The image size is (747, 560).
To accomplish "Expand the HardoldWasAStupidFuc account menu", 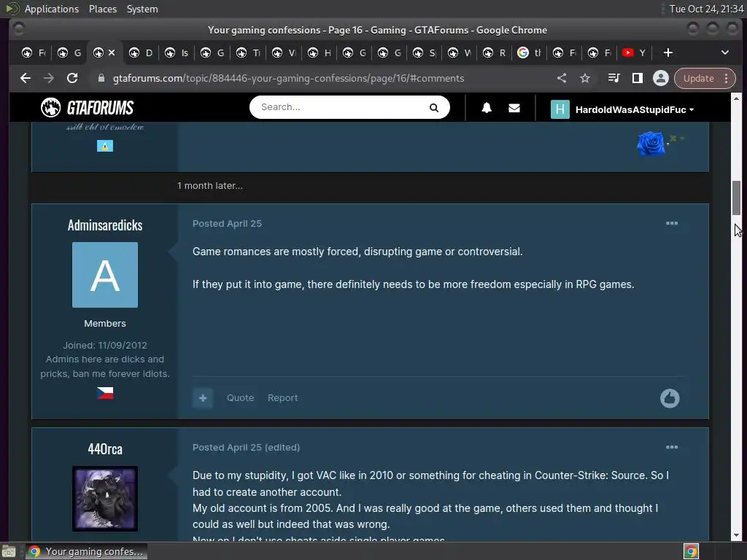I will (635, 109).
